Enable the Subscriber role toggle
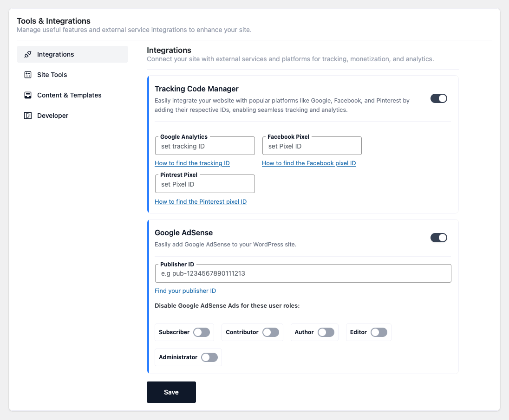509x420 pixels. coord(202,332)
